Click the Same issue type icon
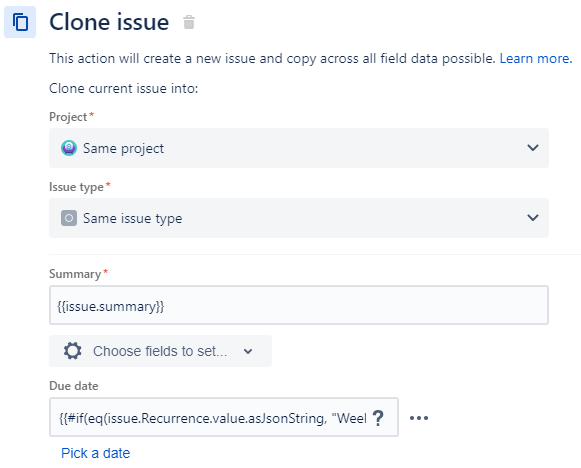The image size is (581, 468). 69,218
